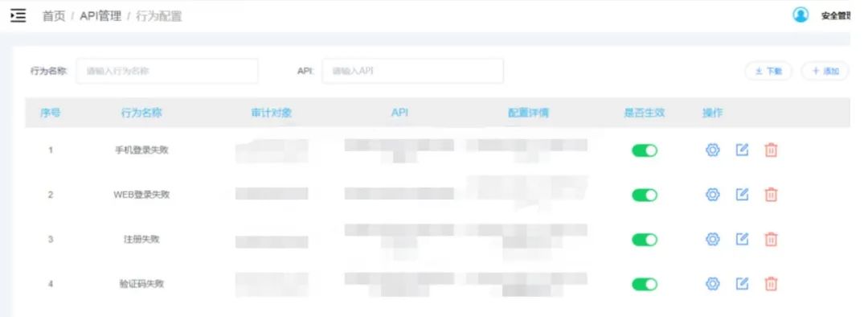Viewport: 868px width, 317px height.
Task: Delete the WEB登录失败 row
Action: [771, 195]
